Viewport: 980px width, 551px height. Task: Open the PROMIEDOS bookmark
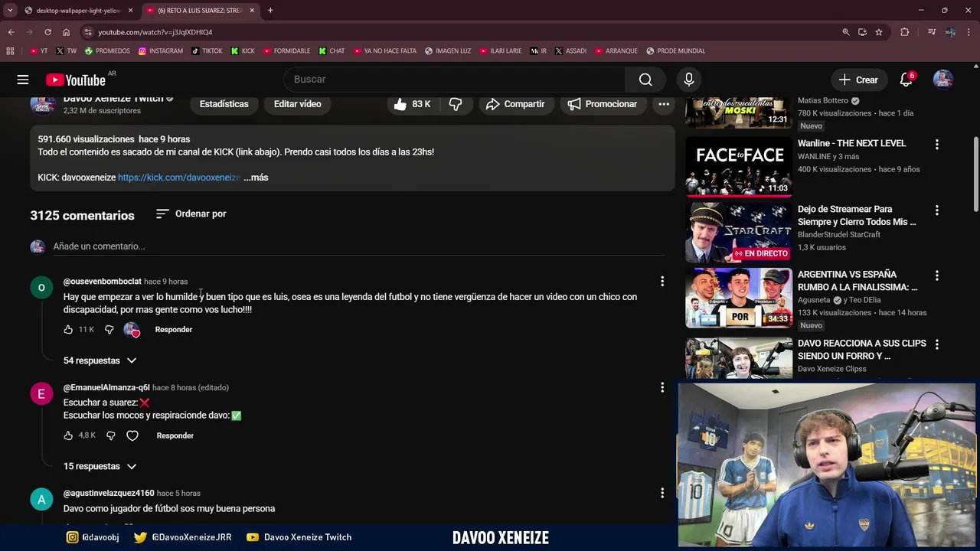[107, 51]
